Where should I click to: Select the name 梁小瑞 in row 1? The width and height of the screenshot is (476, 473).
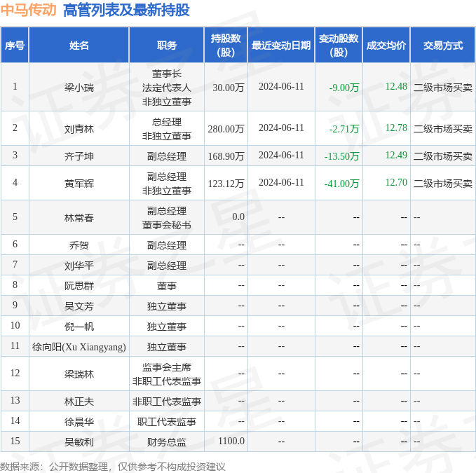[x=79, y=88]
